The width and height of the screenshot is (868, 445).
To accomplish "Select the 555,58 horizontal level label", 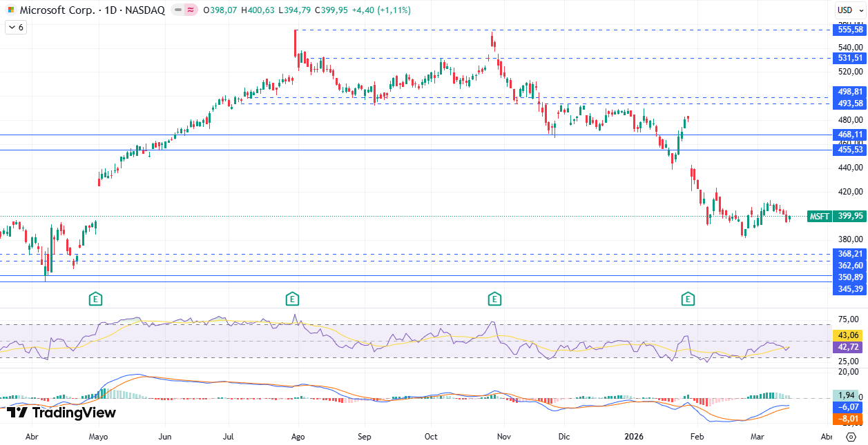I will point(850,30).
